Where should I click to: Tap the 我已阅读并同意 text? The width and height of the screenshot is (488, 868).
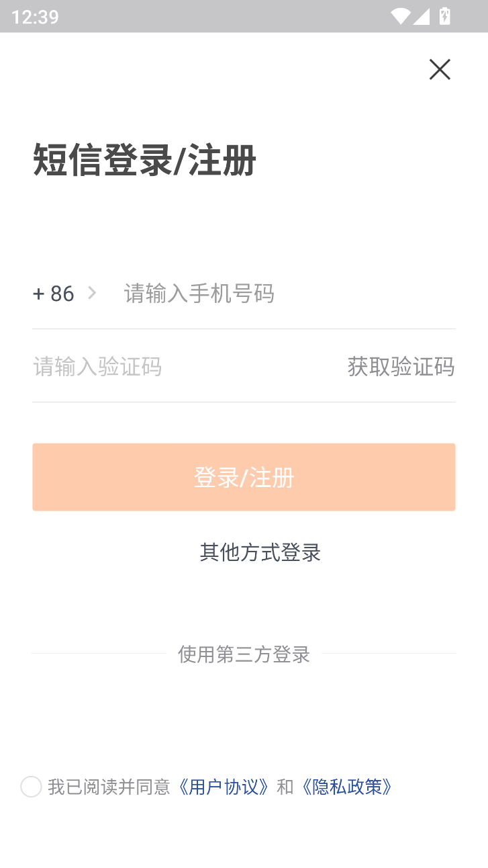(x=109, y=787)
